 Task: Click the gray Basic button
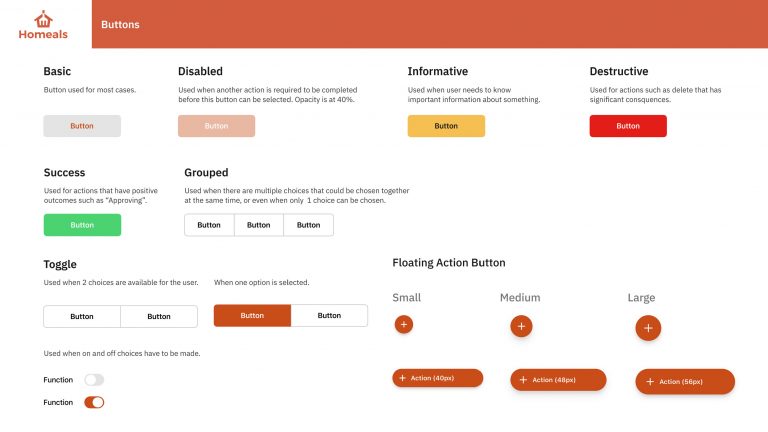click(82, 126)
